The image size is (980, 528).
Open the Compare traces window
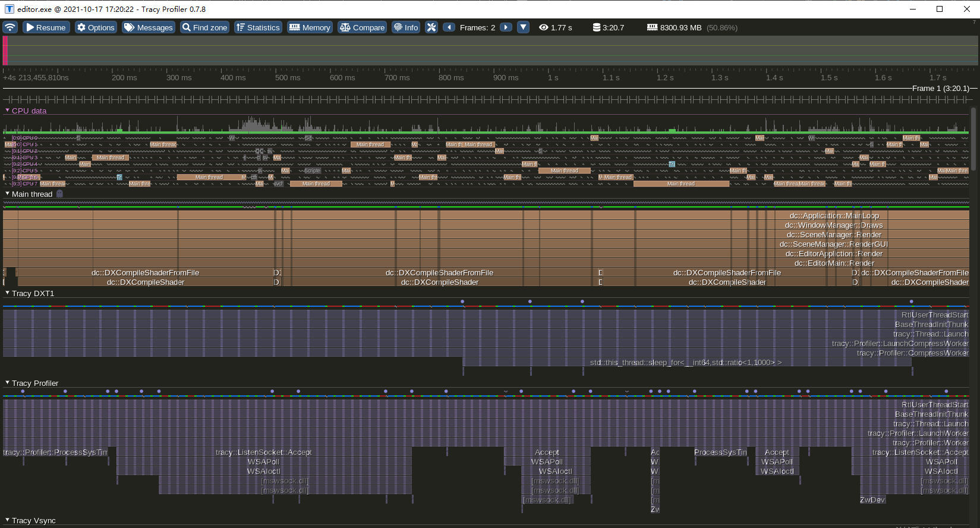363,27
